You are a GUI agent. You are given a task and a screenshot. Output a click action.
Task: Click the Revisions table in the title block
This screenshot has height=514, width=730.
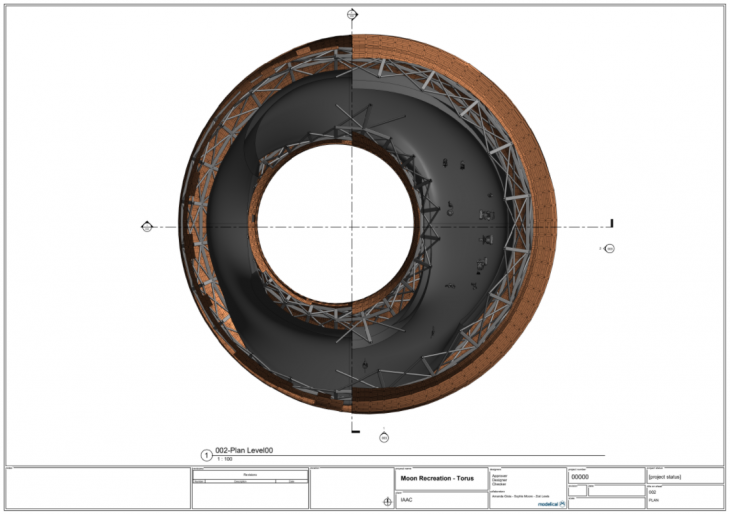click(x=249, y=488)
